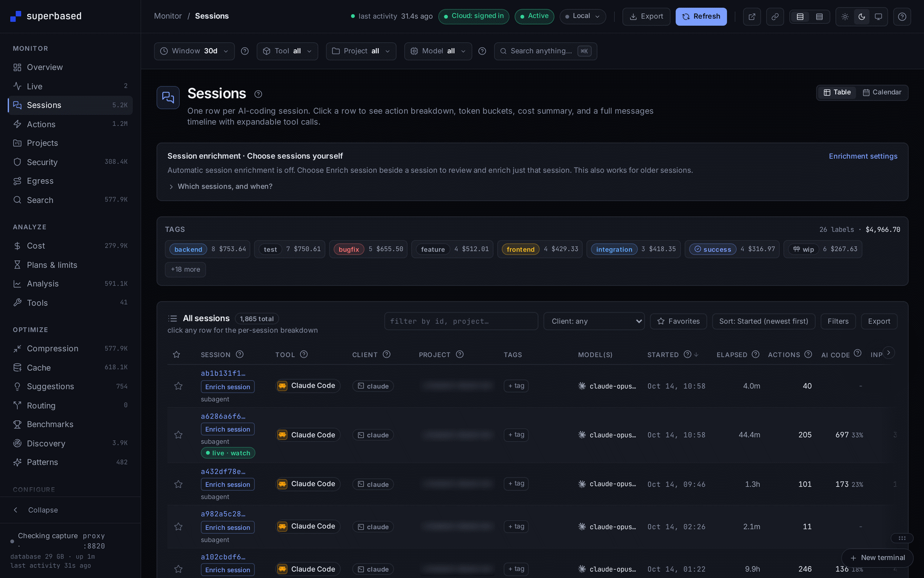924x578 pixels.
Task: Open Compression in the Optimize section
Action: click(x=70, y=349)
